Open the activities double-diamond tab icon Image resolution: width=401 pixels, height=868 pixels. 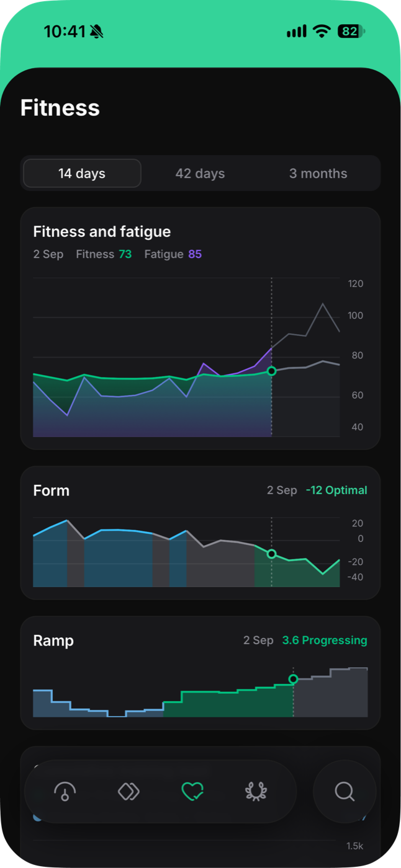pos(128,792)
